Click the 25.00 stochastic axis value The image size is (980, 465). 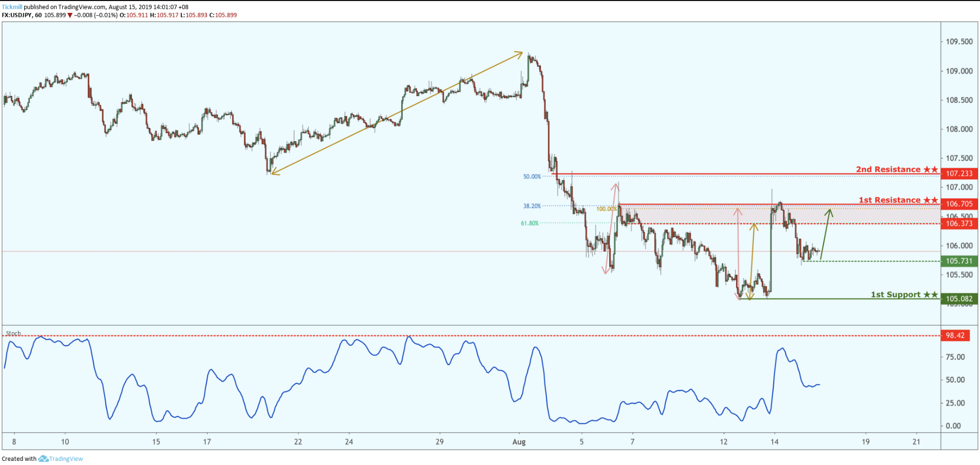coord(955,403)
